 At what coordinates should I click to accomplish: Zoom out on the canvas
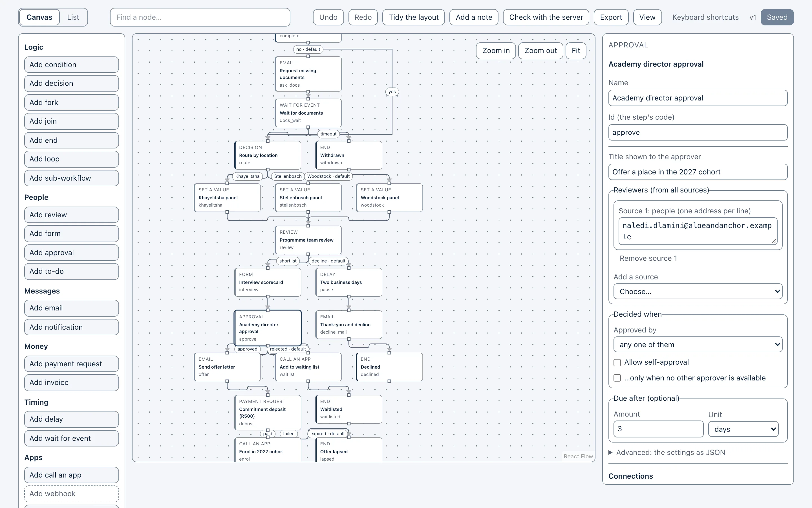[540, 51]
